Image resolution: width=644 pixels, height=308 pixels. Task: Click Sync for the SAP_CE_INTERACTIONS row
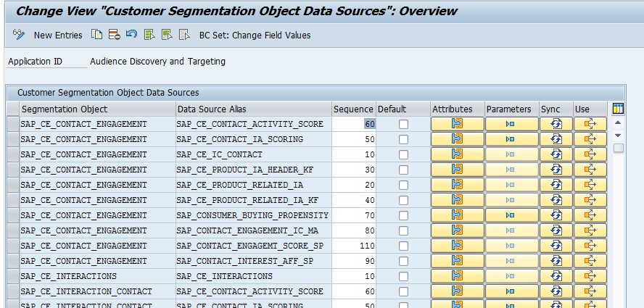[x=556, y=276]
